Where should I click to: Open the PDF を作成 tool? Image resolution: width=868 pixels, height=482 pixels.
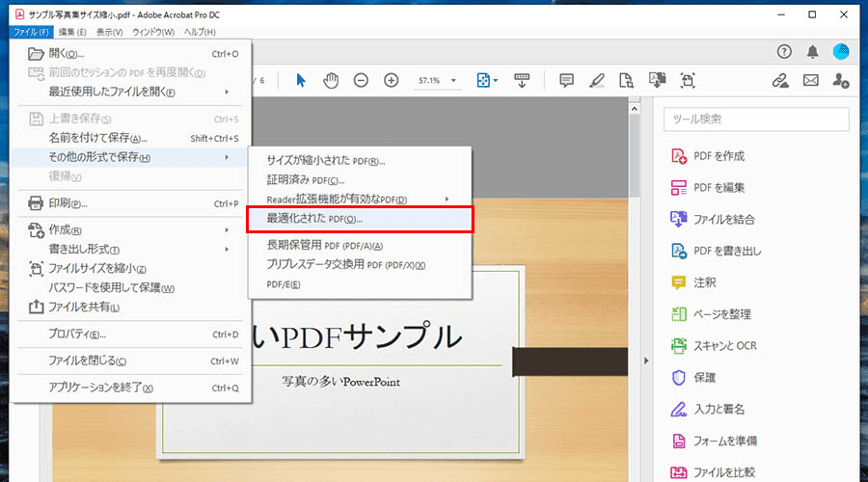coord(708,156)
